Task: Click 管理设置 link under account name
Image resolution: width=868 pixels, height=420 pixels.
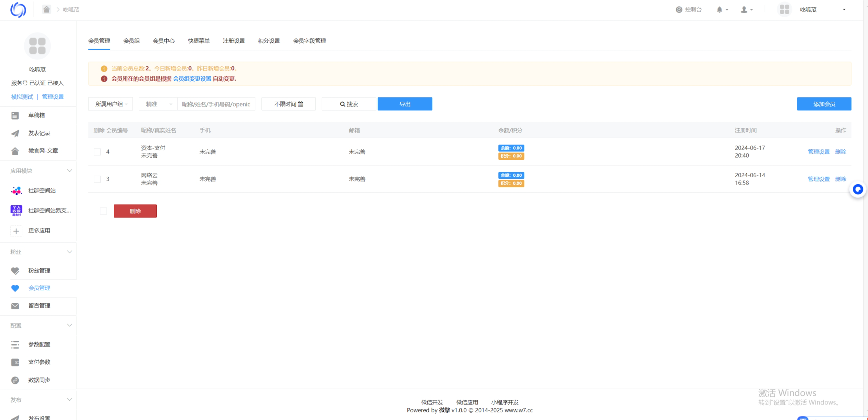Action: (53, 97)
